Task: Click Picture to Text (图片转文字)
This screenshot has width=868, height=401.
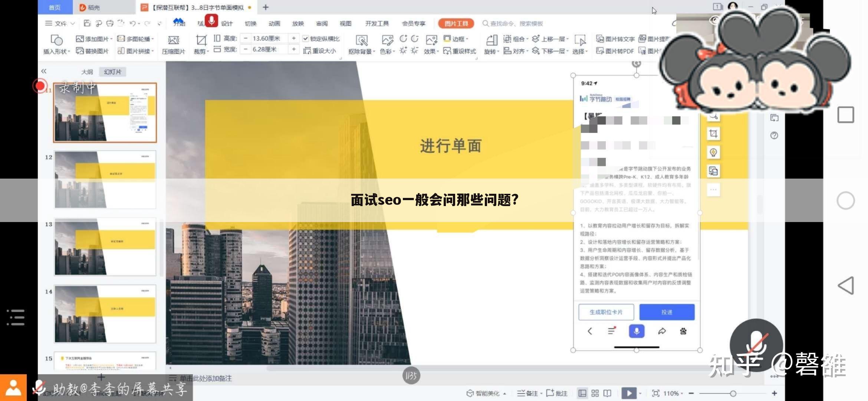Action: pyautogui.click(x=615, y=39)
